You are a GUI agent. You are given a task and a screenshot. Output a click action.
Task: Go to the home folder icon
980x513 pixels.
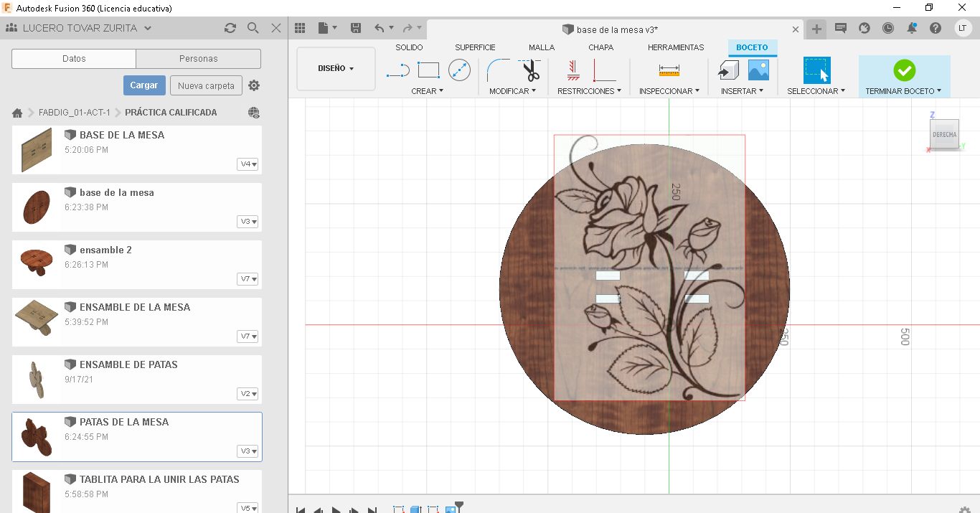[x=17, y=113]
